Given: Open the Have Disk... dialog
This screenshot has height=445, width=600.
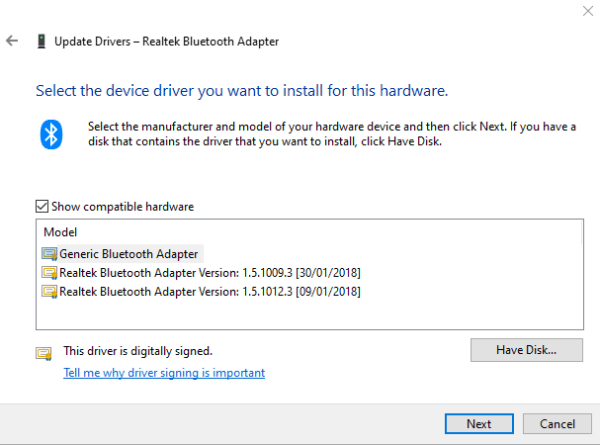Looking at the screenshot, I should [x=527, y=350].
